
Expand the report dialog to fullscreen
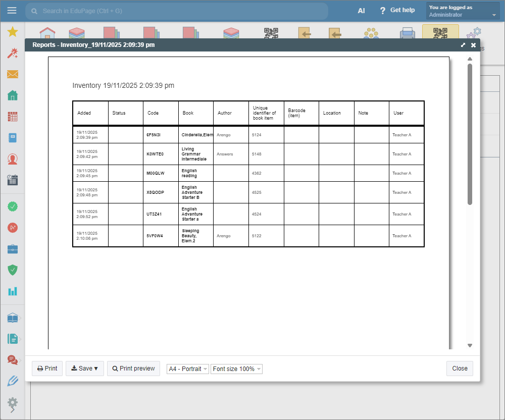tap(463, 45)
